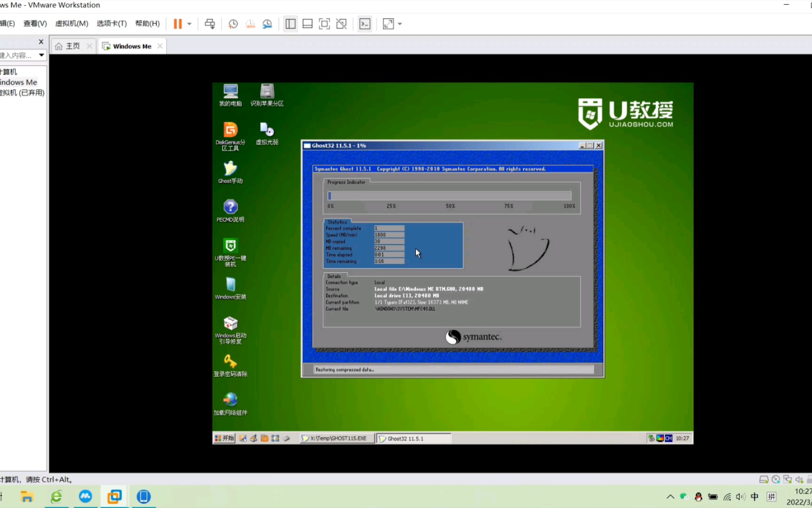
Task: Select VMware Workstation on host taskbar
Action: pyautogui.click(x=114, y=497)
